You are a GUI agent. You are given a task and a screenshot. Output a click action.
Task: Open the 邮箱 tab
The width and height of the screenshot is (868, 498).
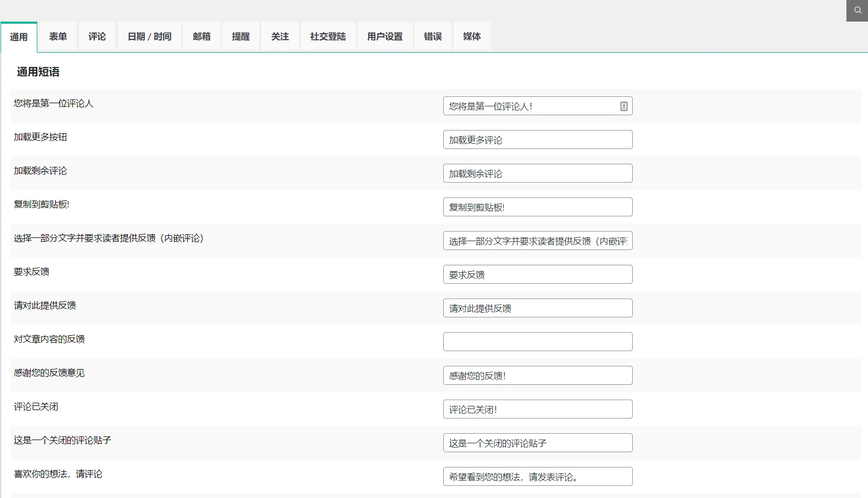[202, 36]
